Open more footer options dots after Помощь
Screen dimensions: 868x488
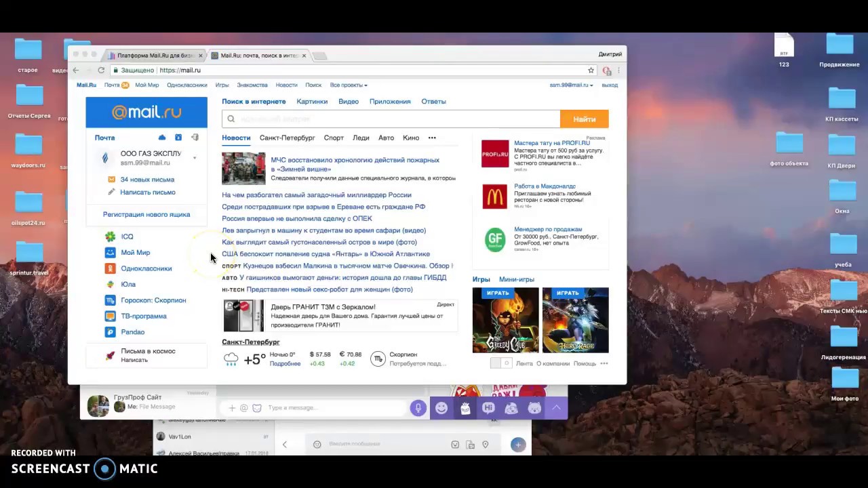pyautogui.click(x=604, y=363)
